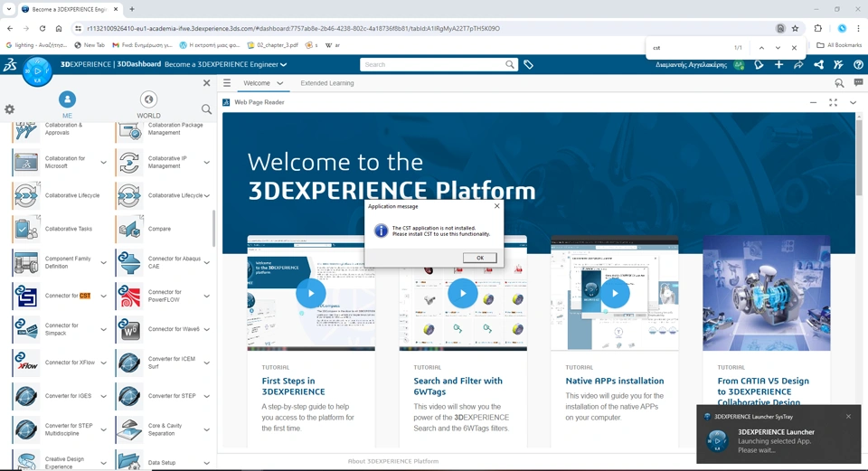
Task: Click the top bar search magnifier
Action: 509,65
